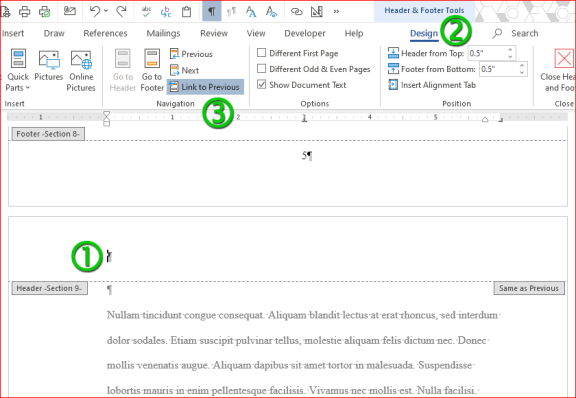Switch to the Developer tab
576x398 pixels.
point(305,33)
